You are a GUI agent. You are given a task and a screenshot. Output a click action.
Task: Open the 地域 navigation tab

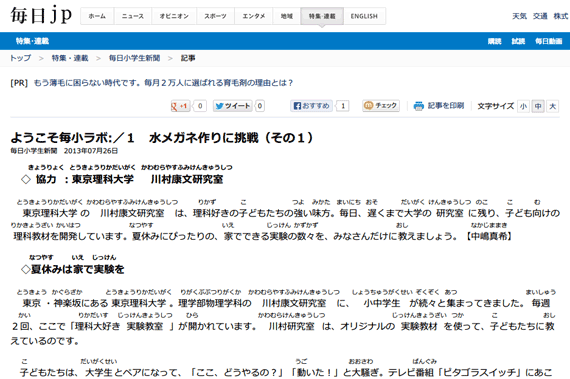286,16
